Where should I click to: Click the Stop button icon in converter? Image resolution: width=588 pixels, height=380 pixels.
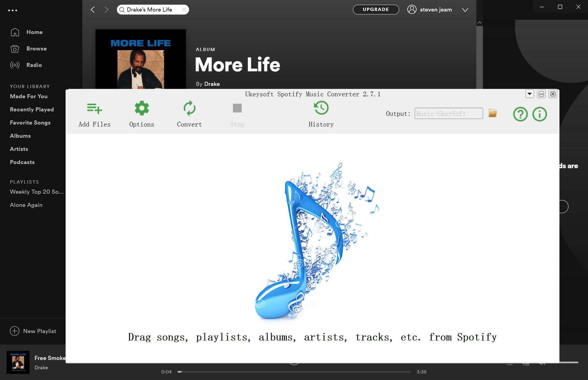tap(237, 108)
